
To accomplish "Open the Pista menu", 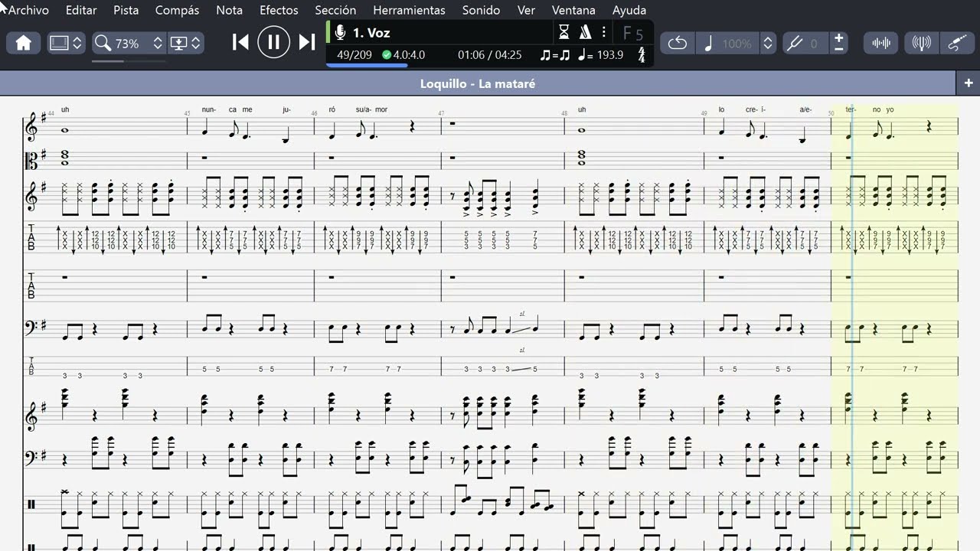I will tap(126, 10).
